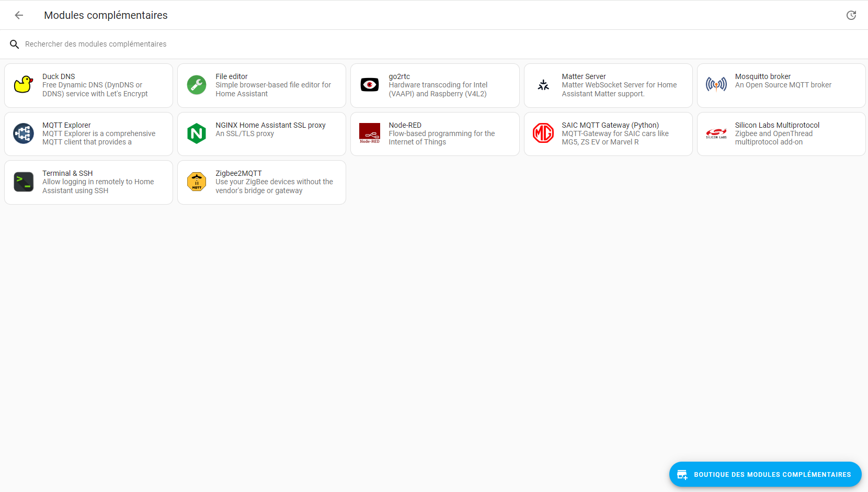
Task: Open the Terminal & SSH add-on title
Action: (x=67, y=173)
